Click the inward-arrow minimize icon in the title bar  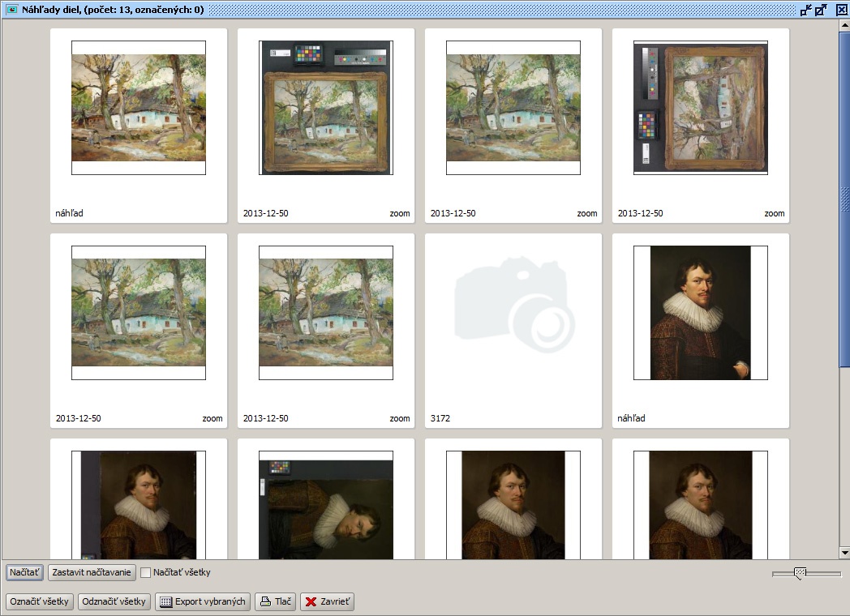click(806, 10)
